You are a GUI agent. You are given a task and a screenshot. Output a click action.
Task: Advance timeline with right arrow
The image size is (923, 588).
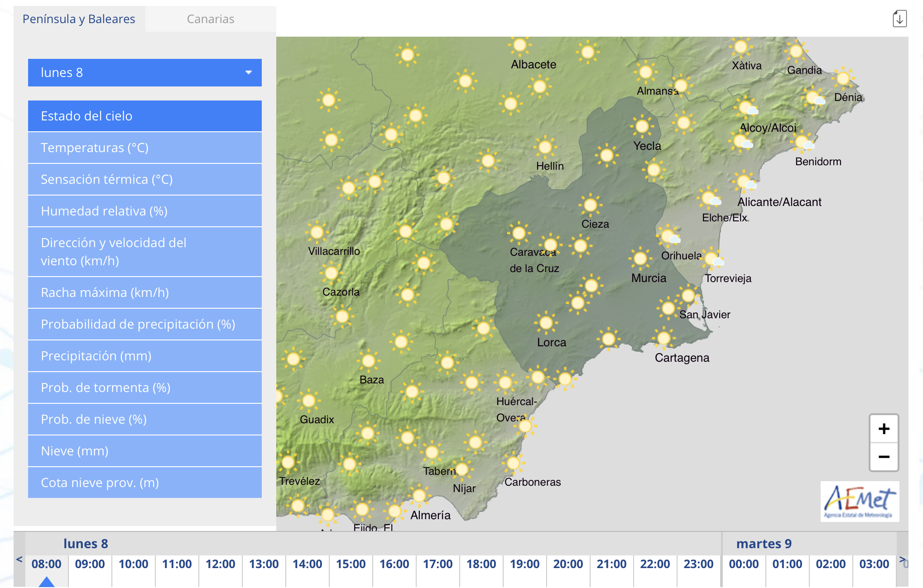[902, 559]
